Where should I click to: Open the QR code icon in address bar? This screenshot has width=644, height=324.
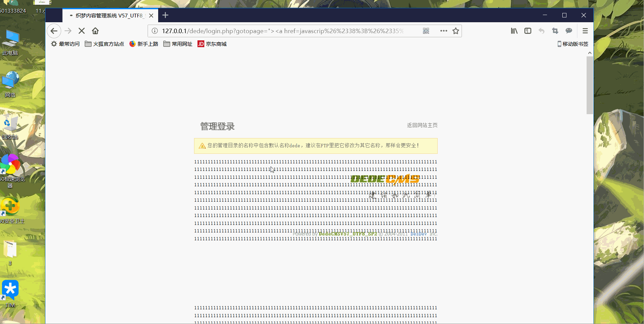point(426,31)
